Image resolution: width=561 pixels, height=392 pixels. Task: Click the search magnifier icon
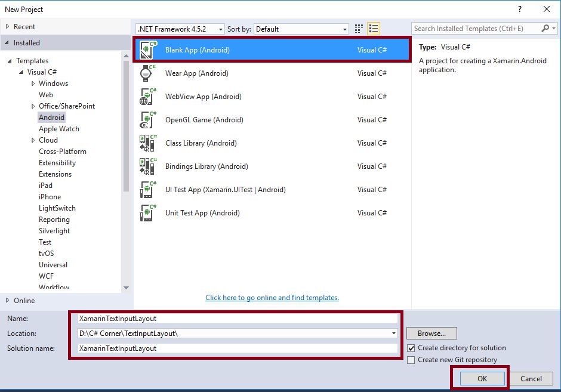[545, 28]
